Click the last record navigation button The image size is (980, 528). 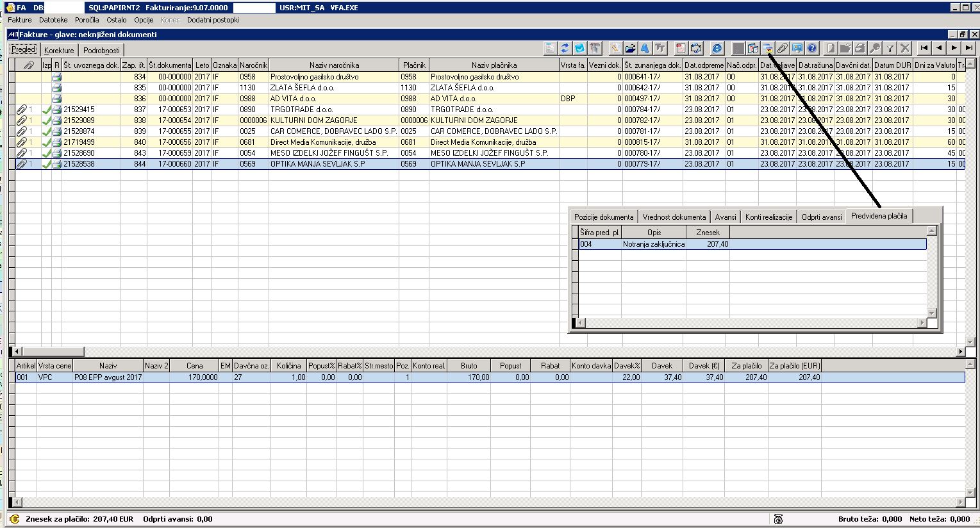point(968,48)
